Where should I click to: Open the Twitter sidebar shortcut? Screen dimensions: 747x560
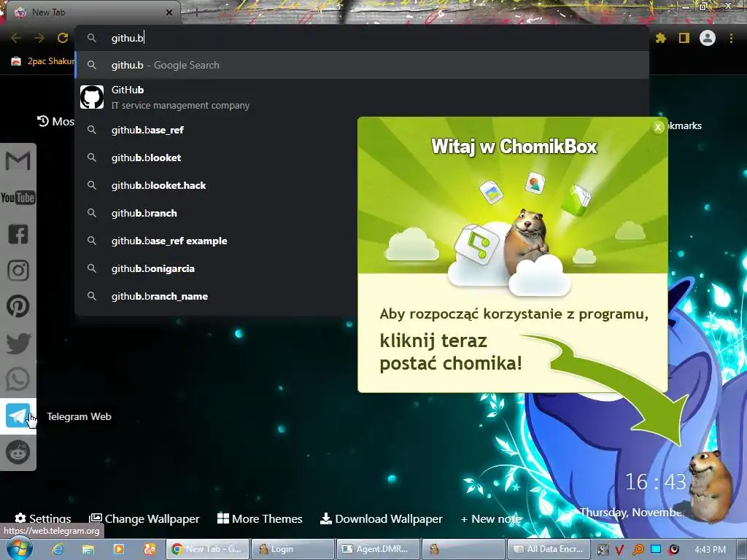pyautogui.click(x=18, y=343)
